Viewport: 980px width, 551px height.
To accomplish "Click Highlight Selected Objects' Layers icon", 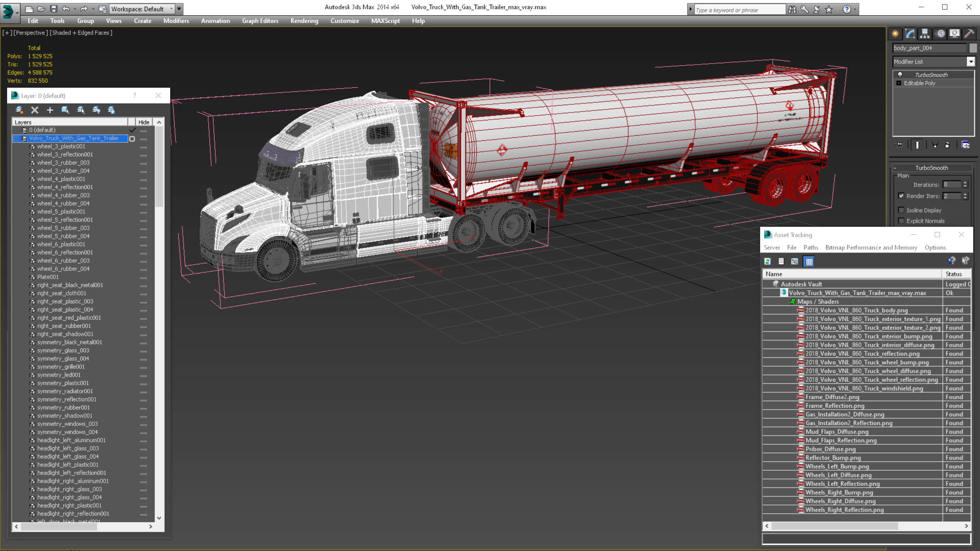I will pos(81,110).
